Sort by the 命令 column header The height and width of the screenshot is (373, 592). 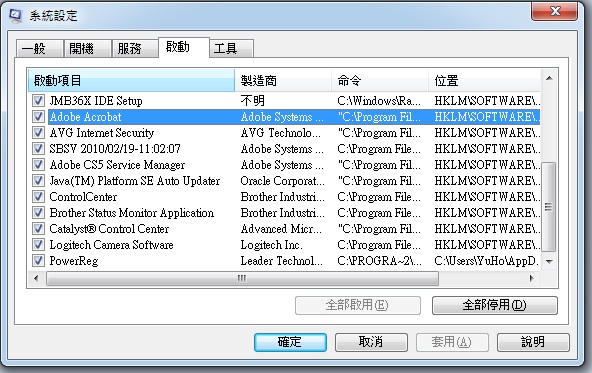tap(380, 80)
